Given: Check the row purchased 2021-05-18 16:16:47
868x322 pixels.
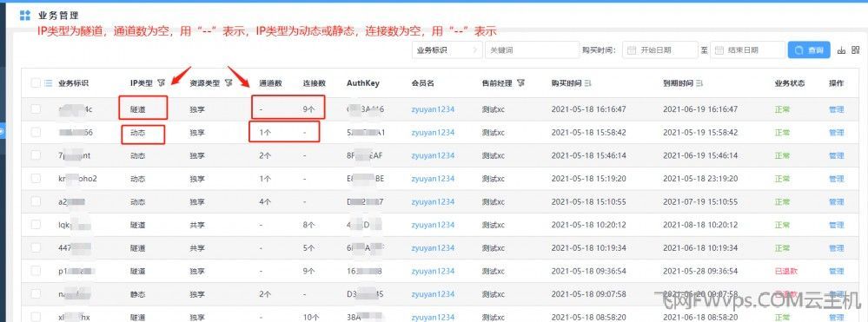Looking at the screenshot, I should pyautogui.click(x=36, y=109).
